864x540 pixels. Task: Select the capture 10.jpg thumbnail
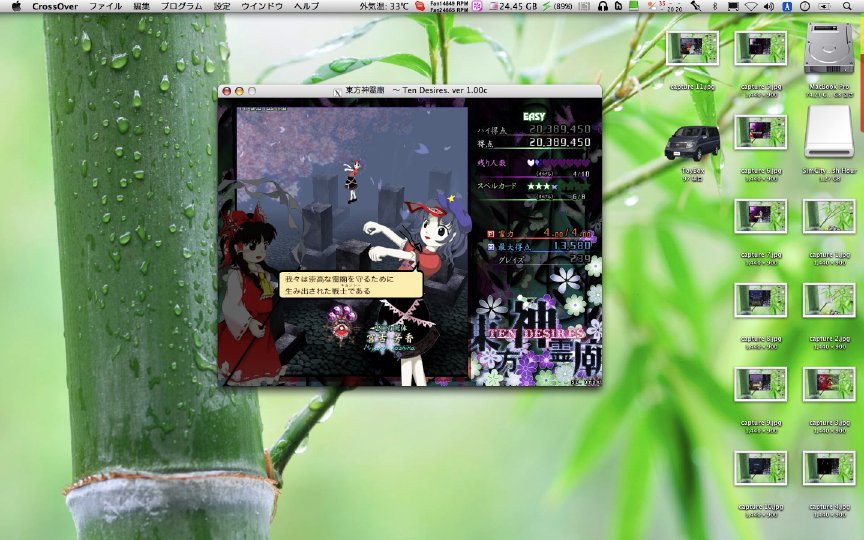(760, 468)
